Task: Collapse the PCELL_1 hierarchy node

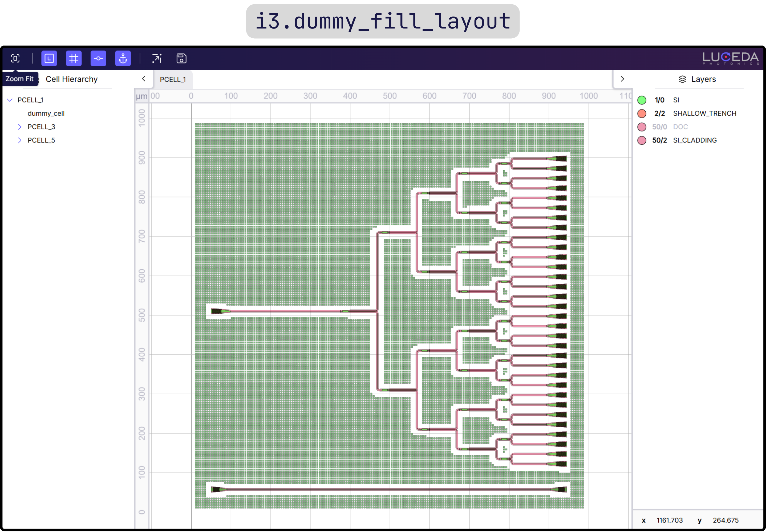Action: tap(10, 100)
